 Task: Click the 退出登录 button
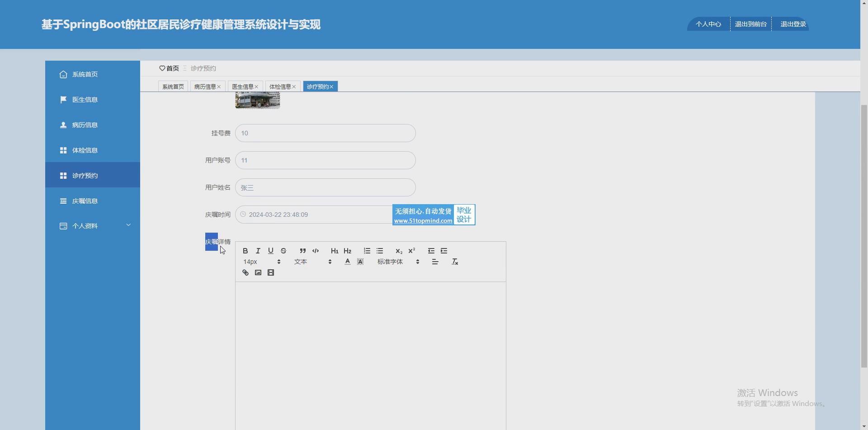point(793,24)
